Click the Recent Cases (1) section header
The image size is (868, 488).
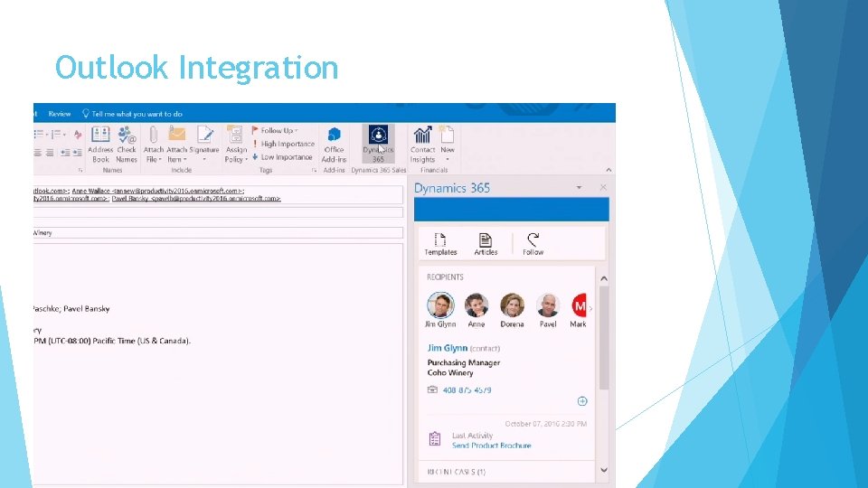(x=456, y=472)
